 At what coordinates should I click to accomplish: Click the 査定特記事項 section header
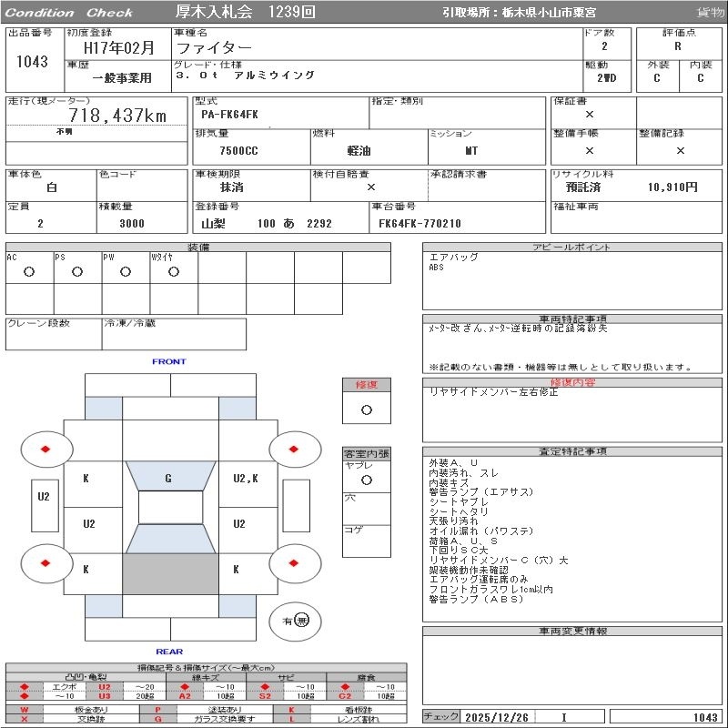pyautogui.click(x=572, y=451)
